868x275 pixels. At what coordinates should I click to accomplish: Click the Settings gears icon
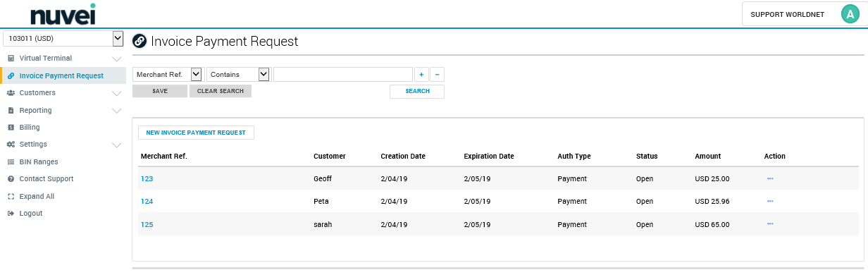pos(11,145)
